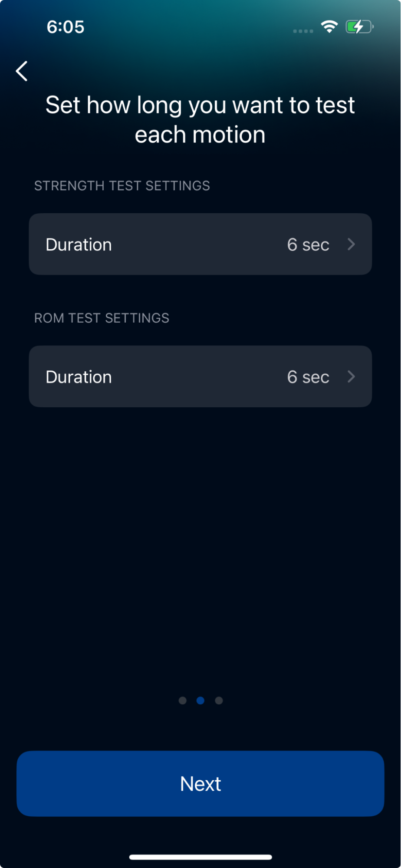Tap the back arrow icon
Image resolution: width=401 pixels, height=868 pixels.
coord(22,71)
